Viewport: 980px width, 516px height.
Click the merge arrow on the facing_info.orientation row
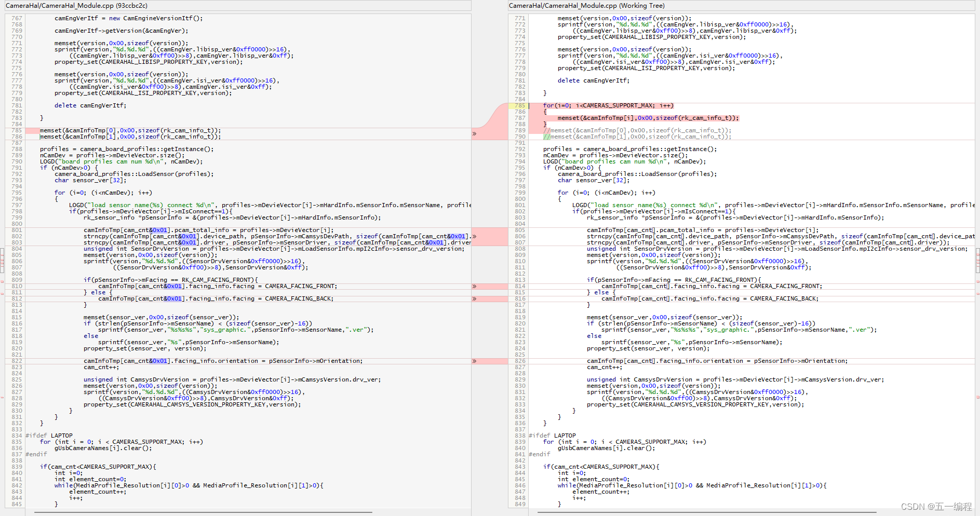474,361
